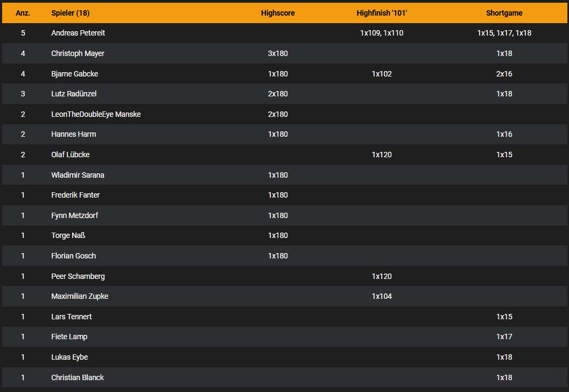
Task: Click the Shortgame column header
Action: [x=504, y=13]
